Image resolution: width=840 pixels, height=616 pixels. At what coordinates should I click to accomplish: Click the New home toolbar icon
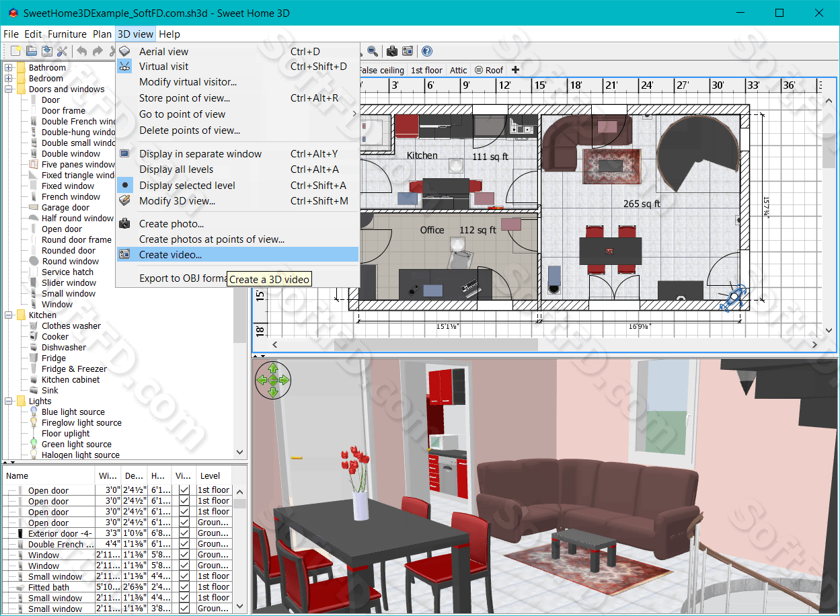16,51
